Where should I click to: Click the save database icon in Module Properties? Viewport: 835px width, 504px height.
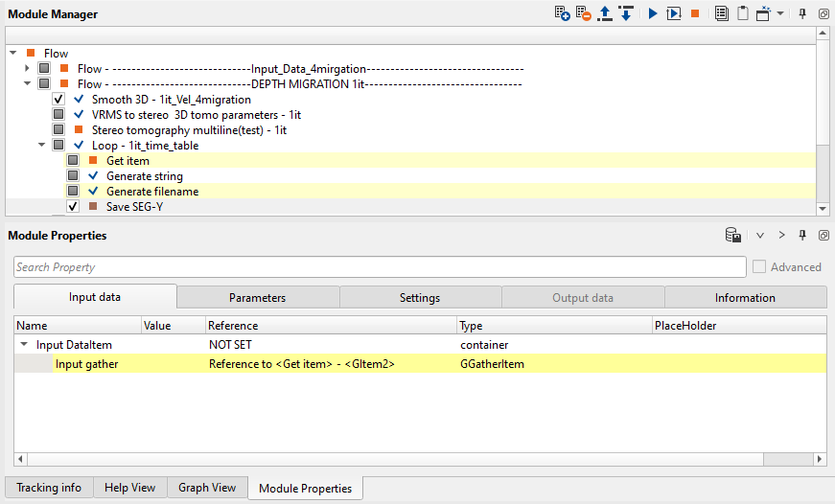pos(732,235)
